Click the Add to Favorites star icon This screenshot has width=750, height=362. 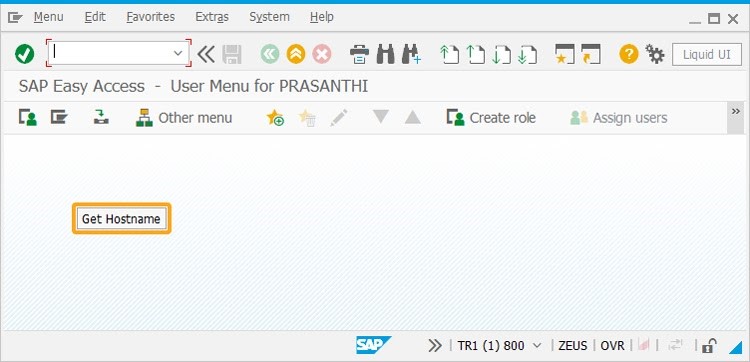coord(275,118)
